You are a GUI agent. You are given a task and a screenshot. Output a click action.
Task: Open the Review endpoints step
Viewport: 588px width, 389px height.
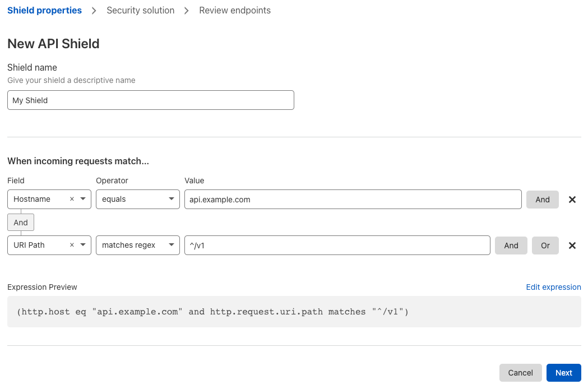tap(235, 10)
